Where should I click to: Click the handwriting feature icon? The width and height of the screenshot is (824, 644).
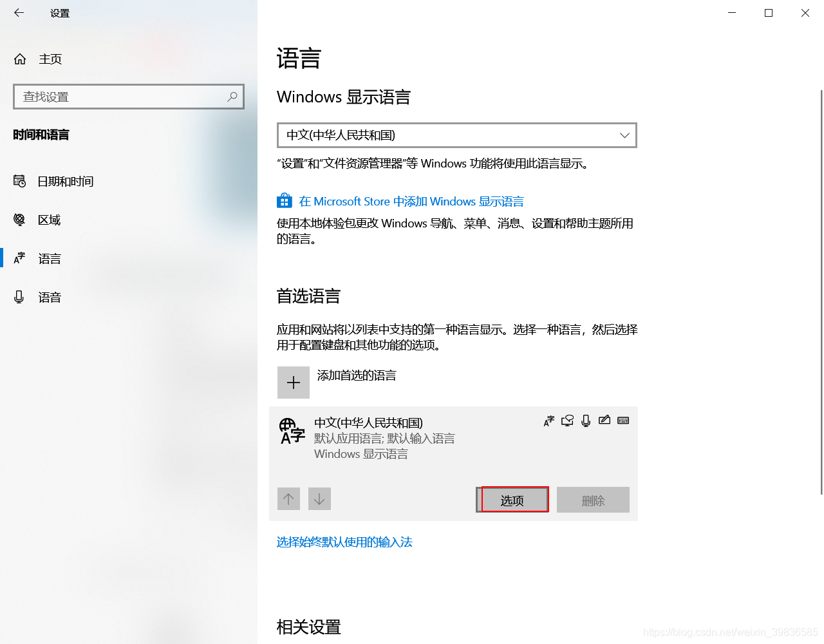coord(604,421)
